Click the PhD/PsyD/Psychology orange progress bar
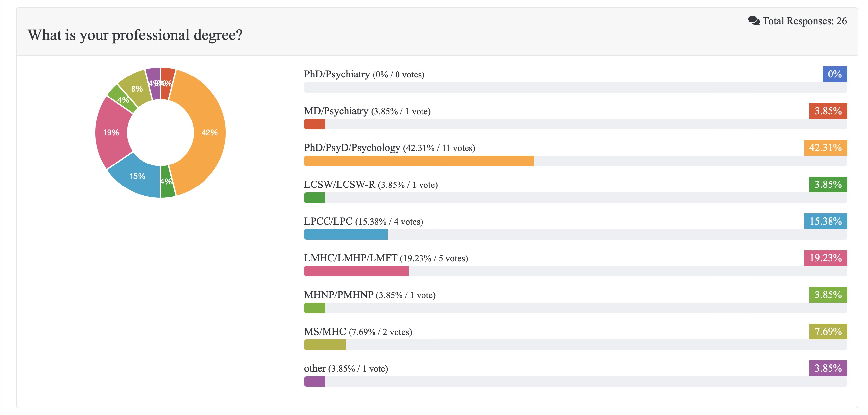The height and width of the screenshot is (415, 868). coord(419,161)
